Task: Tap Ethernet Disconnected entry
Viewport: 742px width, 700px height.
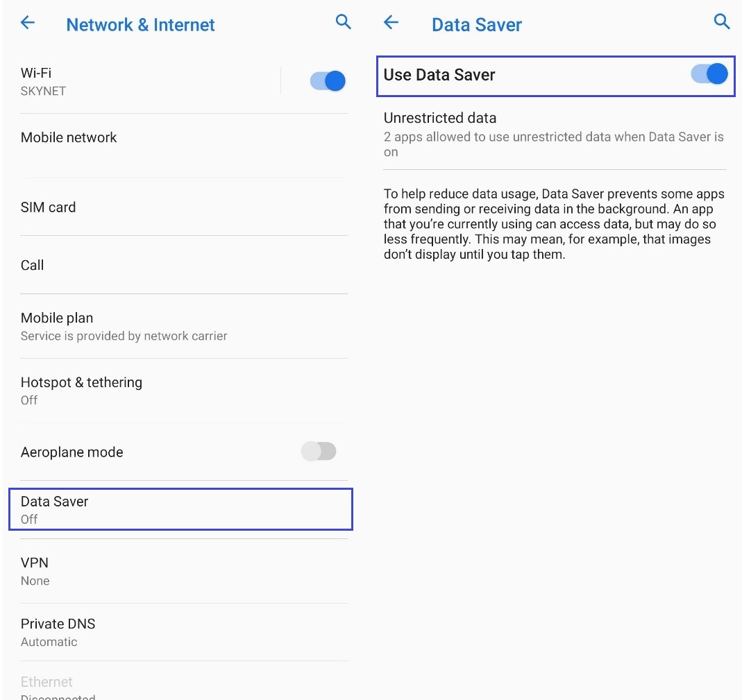Action: 184,682
